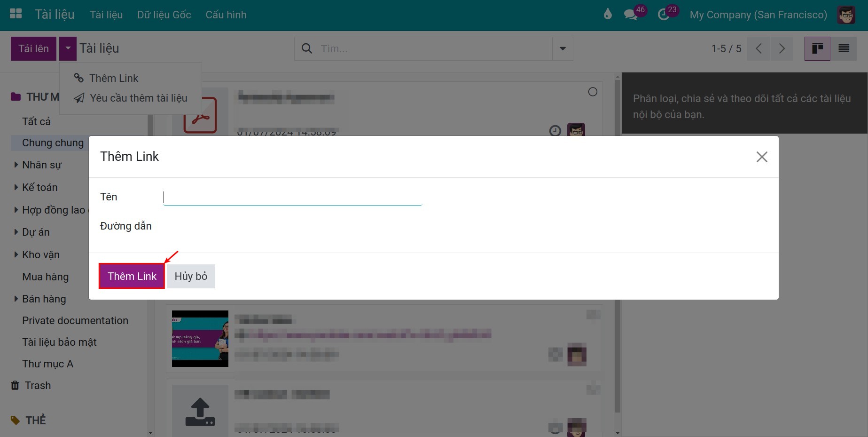The width and height of the screenshot is (868, 437).
Task: Open the search options dropdown arrow
Action: [x=563, y=48]
